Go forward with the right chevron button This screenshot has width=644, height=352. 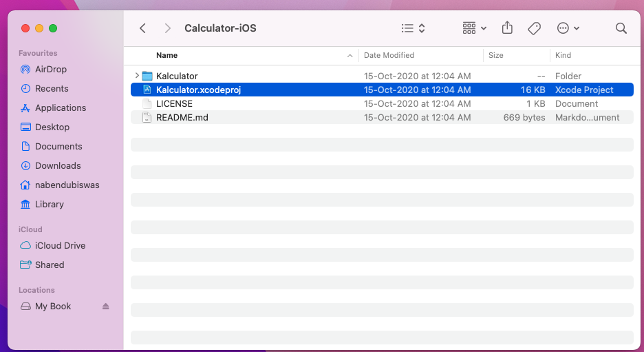pyautogui.click(x=167, y=28)
